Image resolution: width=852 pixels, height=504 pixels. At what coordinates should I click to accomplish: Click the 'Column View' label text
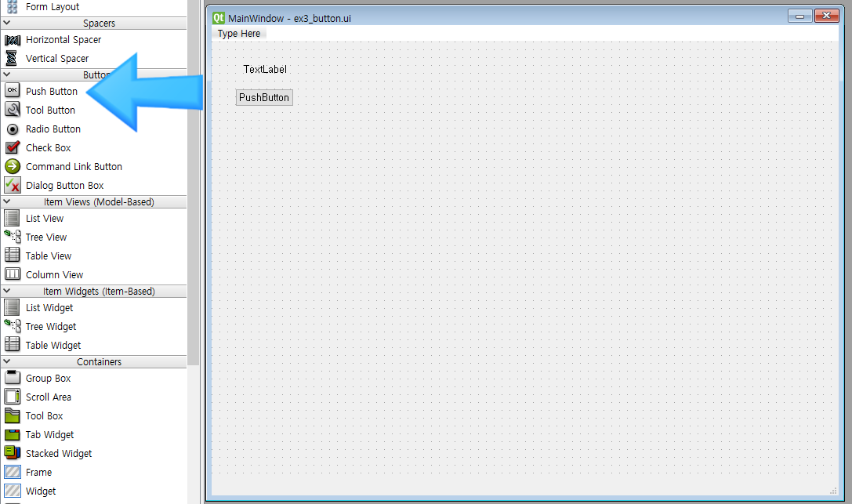pos(54,275)
